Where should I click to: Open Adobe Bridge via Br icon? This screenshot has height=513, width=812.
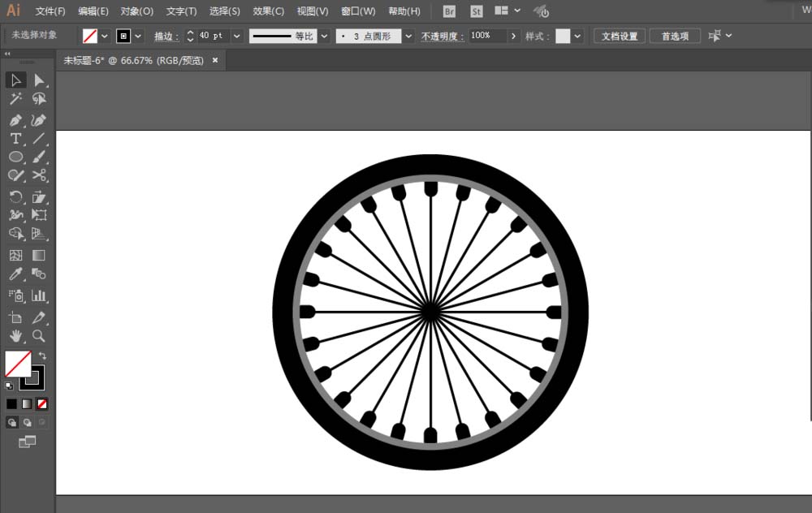tap(449, 11)
